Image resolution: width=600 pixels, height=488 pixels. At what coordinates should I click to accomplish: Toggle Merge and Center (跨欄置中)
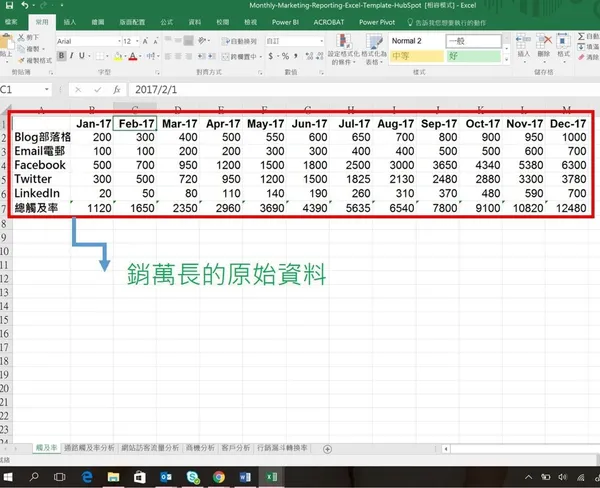[240, 57]
